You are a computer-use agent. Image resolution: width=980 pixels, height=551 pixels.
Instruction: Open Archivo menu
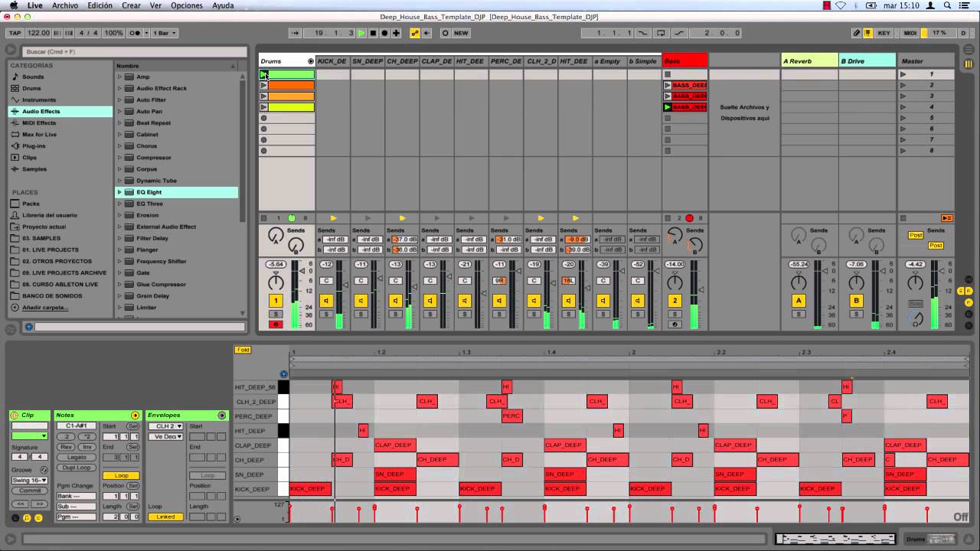[x=65, y=5]
